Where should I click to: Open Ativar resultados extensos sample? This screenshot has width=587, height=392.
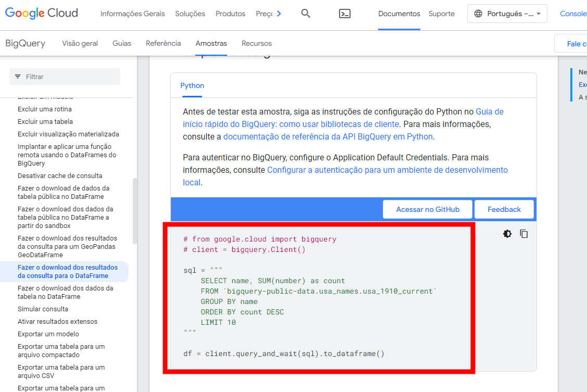pyautogui.click(x=57, y=321)
